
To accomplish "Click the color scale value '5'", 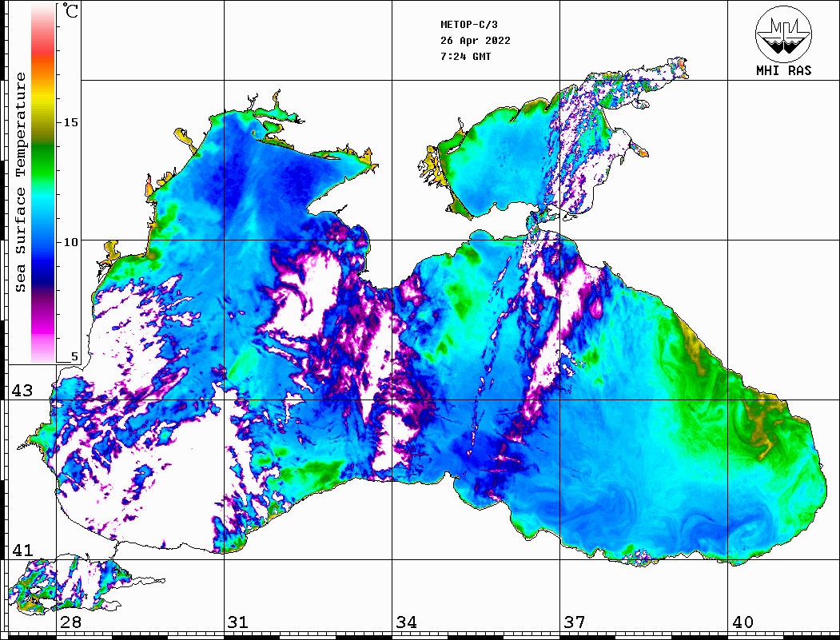I will [74, 356].
